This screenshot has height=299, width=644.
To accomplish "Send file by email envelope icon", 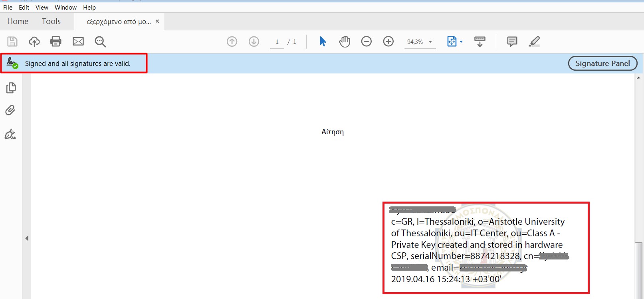I will coord(78,42).
